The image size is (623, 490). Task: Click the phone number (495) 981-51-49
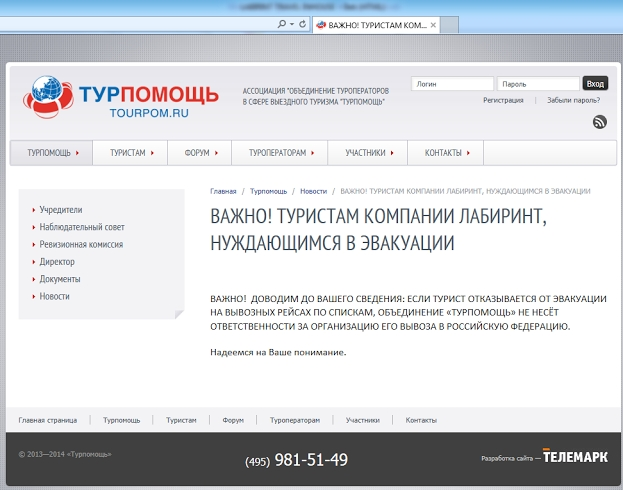[x=296, y=460]
